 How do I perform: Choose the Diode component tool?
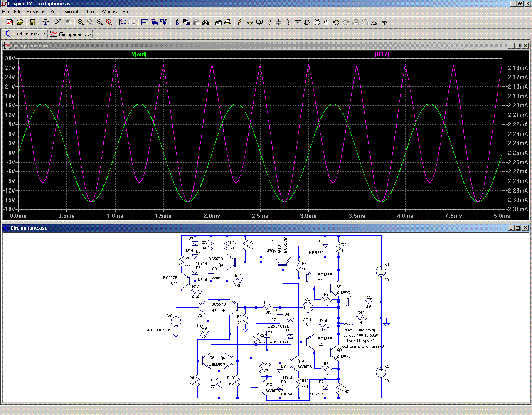(298, 22)
